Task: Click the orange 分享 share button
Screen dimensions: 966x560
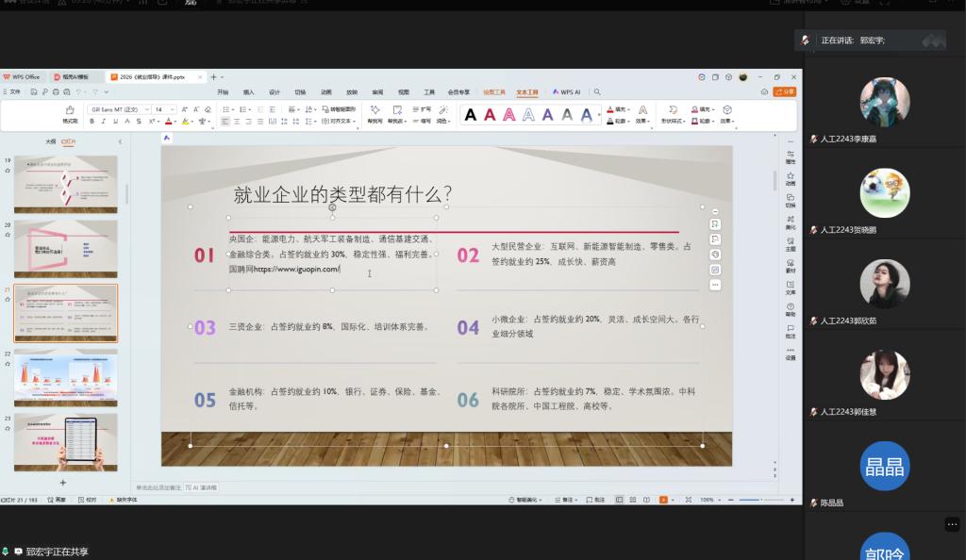Action: click(x=784, y=91)
